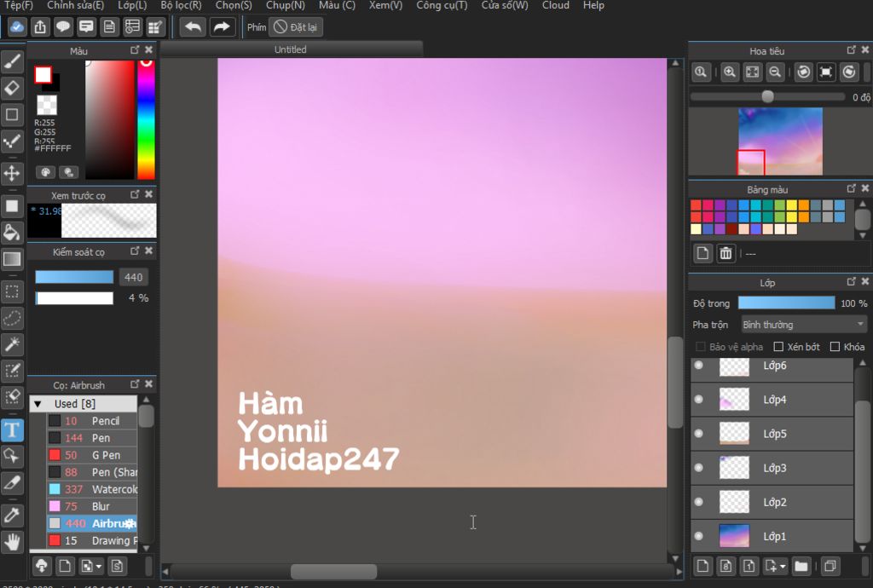Click duplicate layer icon at panel bottom
Viewport: 873px width, 588px height.
point(830,567)
